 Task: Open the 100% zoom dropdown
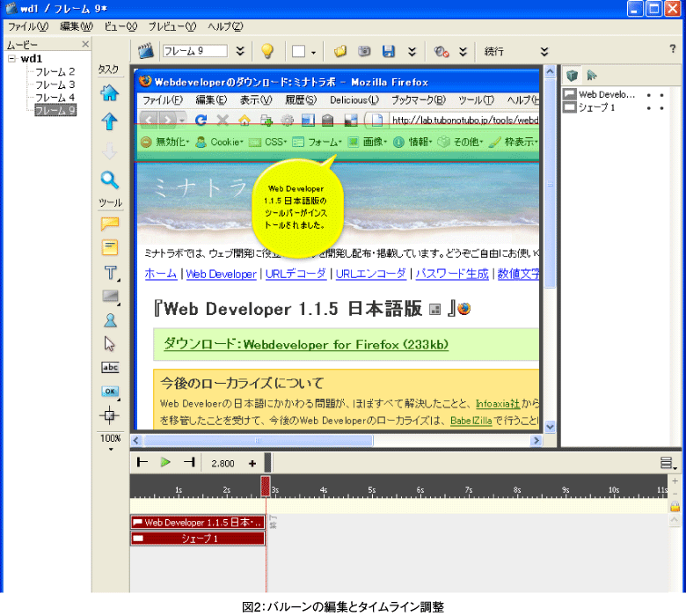coord(111,449)
